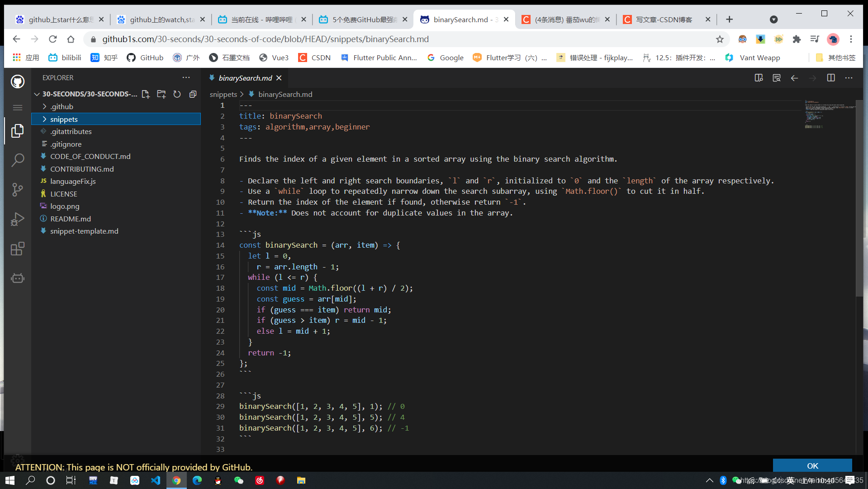Collapse all folders in explorer
868x489 pixels.
pos(193,94)
